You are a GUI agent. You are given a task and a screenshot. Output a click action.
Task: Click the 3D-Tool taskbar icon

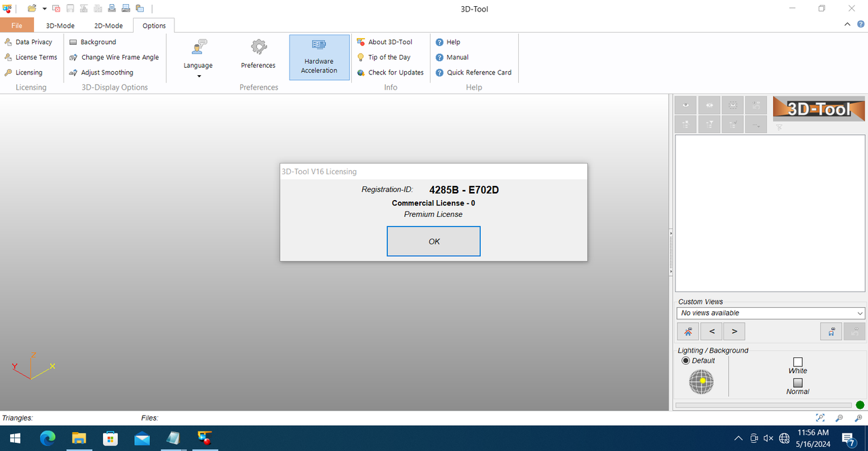(204, 438)
